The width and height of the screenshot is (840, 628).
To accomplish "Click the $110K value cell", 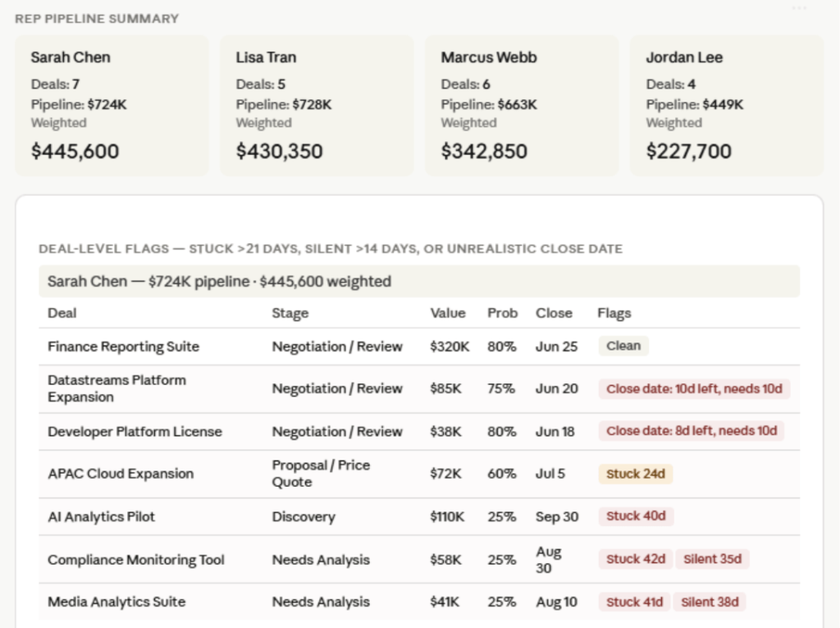I will 447,516.
